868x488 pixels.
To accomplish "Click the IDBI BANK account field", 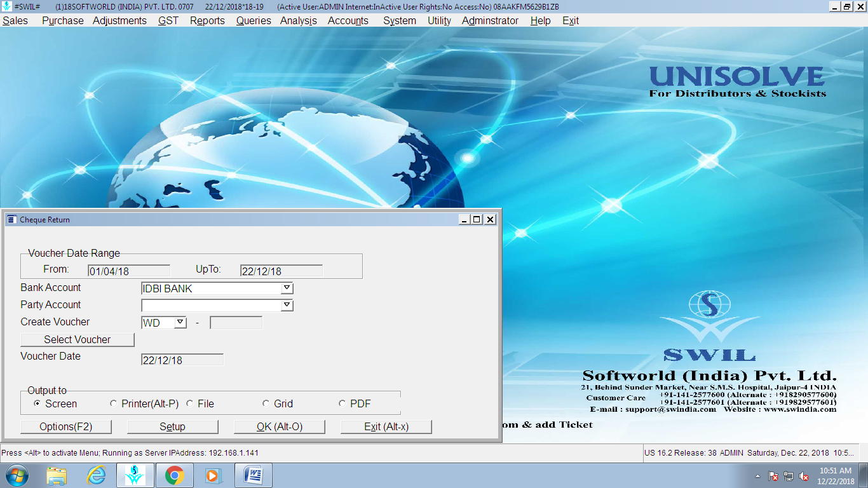I will 212,288.
